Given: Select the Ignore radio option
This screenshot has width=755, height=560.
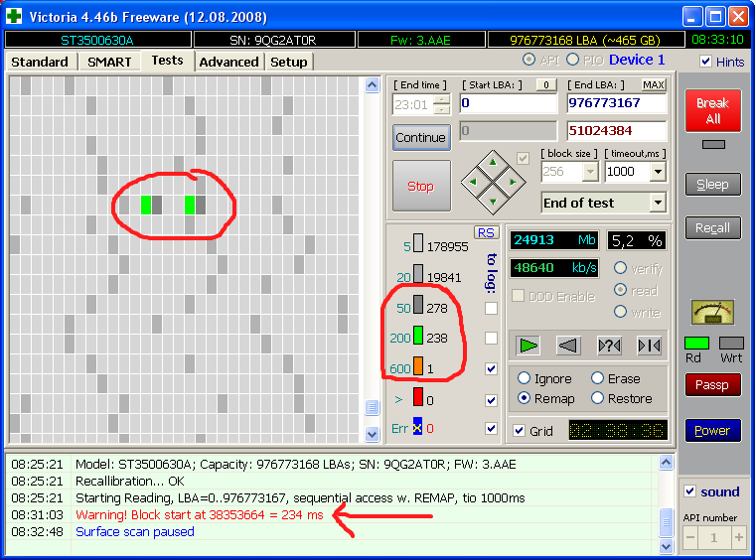Looking at the screenshot, I should click(524, 378).
